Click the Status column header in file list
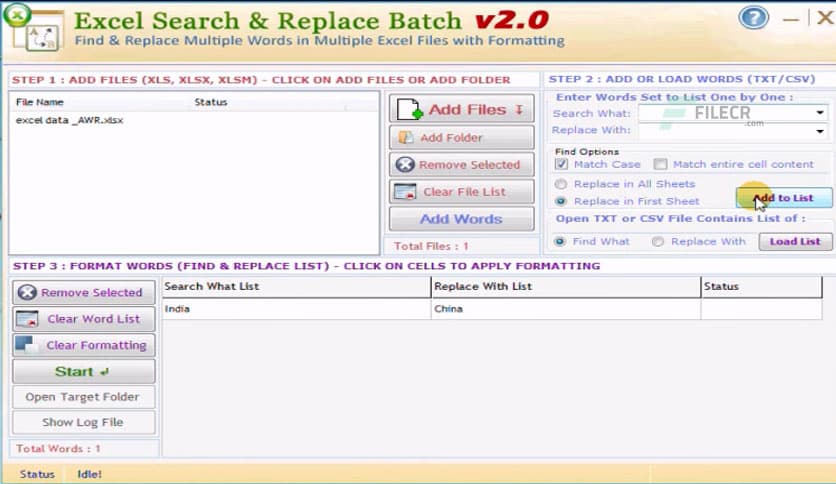This screenshot has width=836, height=484. point(211,102)
